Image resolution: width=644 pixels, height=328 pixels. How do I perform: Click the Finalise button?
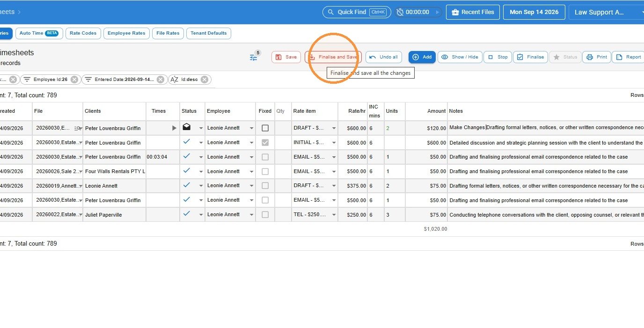(x=530, y=57)
